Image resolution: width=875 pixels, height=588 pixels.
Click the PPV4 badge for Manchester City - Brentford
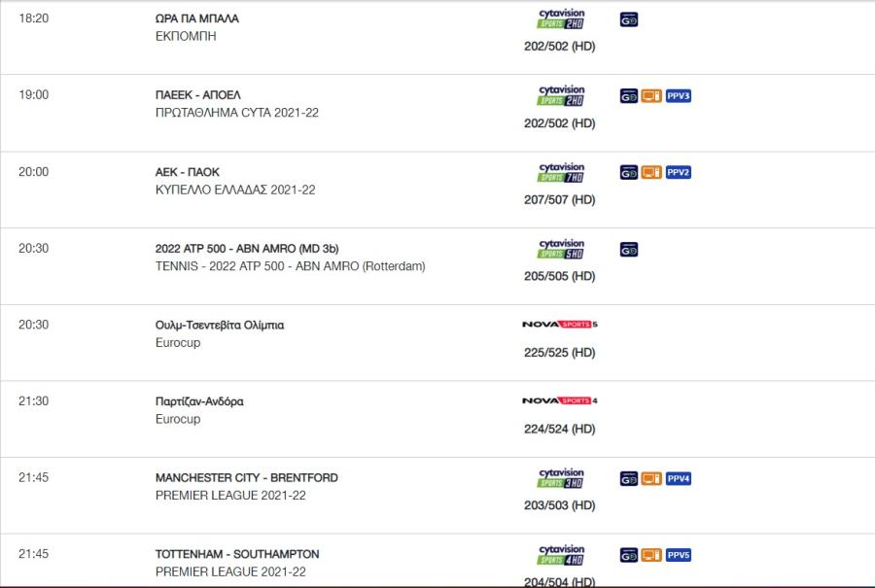(x=679, y=478)
